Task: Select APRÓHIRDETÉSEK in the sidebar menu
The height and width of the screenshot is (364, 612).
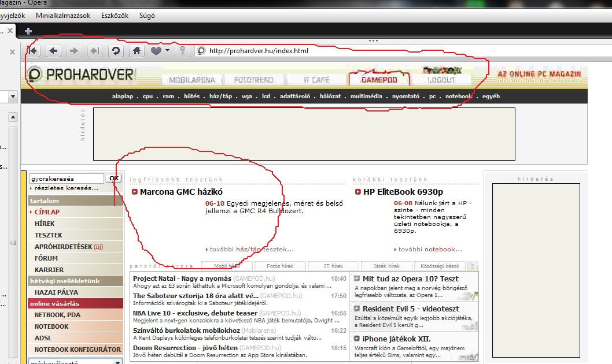Action: point(76,247)
